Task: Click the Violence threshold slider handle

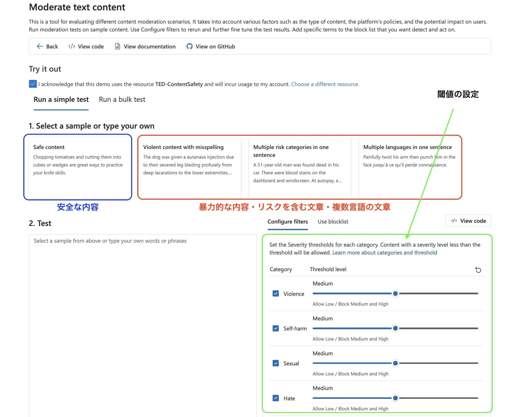Action: coord(395,294)
